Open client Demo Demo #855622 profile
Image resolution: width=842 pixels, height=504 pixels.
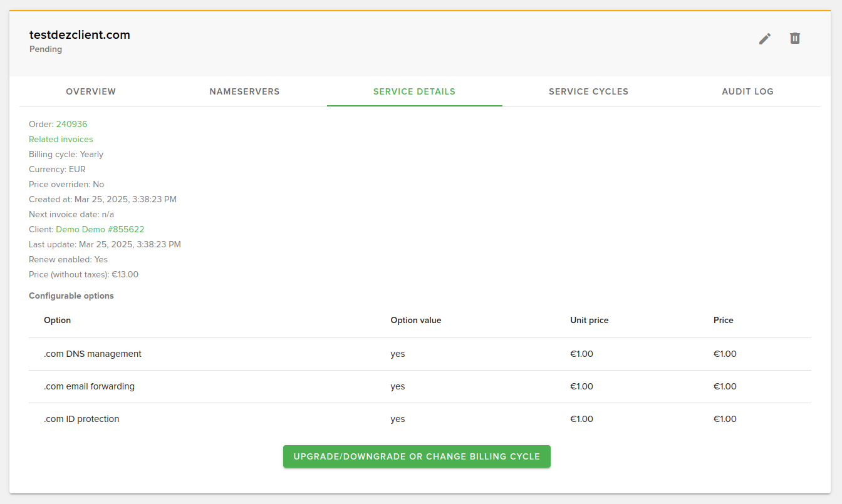[100, 229]
